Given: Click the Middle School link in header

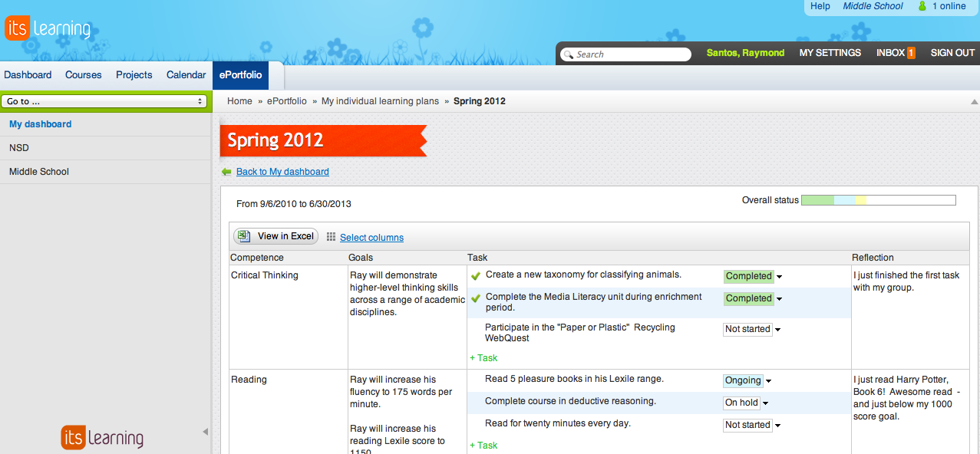Looking at the screenshot, I should 873,6.
